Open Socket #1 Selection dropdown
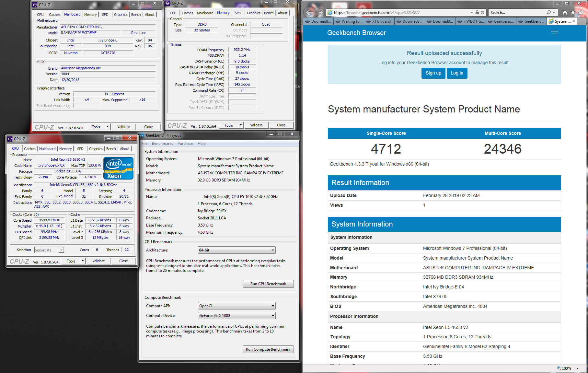Viewport: 588px width, 373px height. [49, 250]
